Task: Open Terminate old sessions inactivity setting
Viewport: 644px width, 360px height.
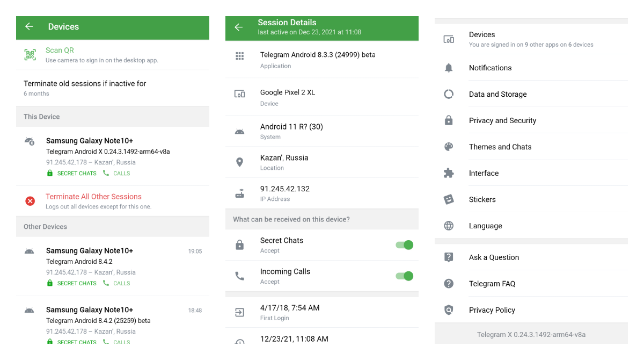Action: pyautogui.click(x=113, y=88)
